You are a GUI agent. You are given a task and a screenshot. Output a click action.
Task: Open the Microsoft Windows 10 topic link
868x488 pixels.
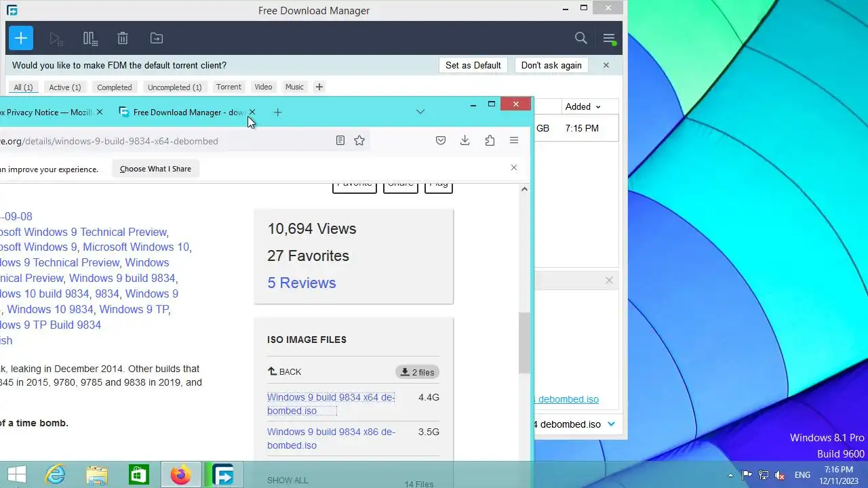click(136, 247)
